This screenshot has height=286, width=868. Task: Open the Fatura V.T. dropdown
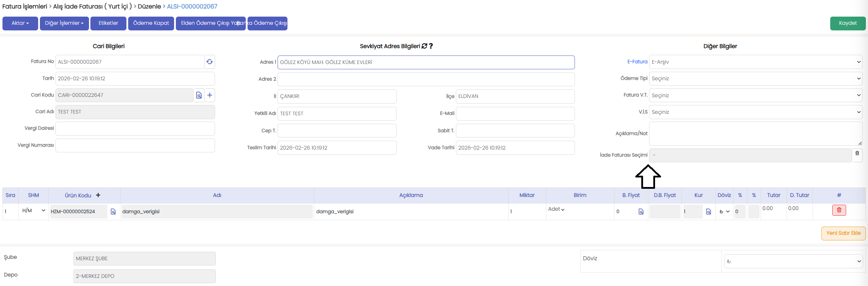click(x=755, y=95)
